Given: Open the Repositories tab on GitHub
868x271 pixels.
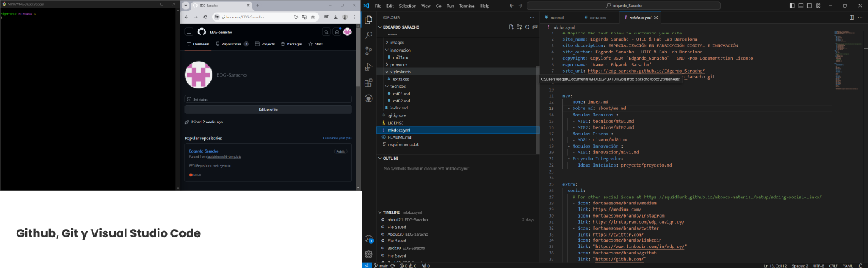Looking at the screenshot, I should point(232,44).
